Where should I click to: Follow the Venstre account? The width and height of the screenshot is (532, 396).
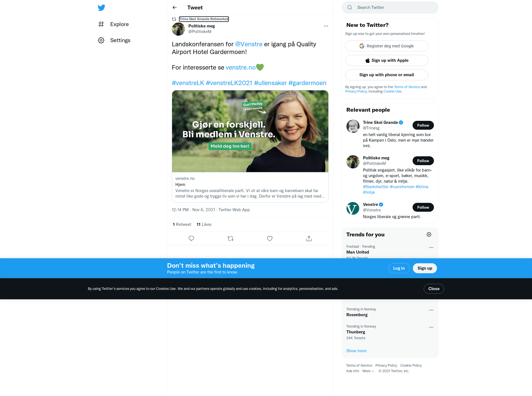[423, 207]
